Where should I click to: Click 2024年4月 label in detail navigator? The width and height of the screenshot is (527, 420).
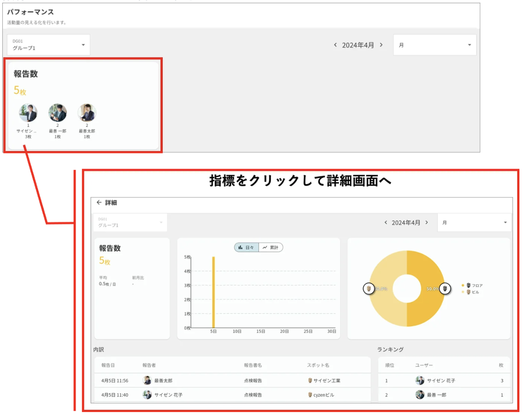406,222
